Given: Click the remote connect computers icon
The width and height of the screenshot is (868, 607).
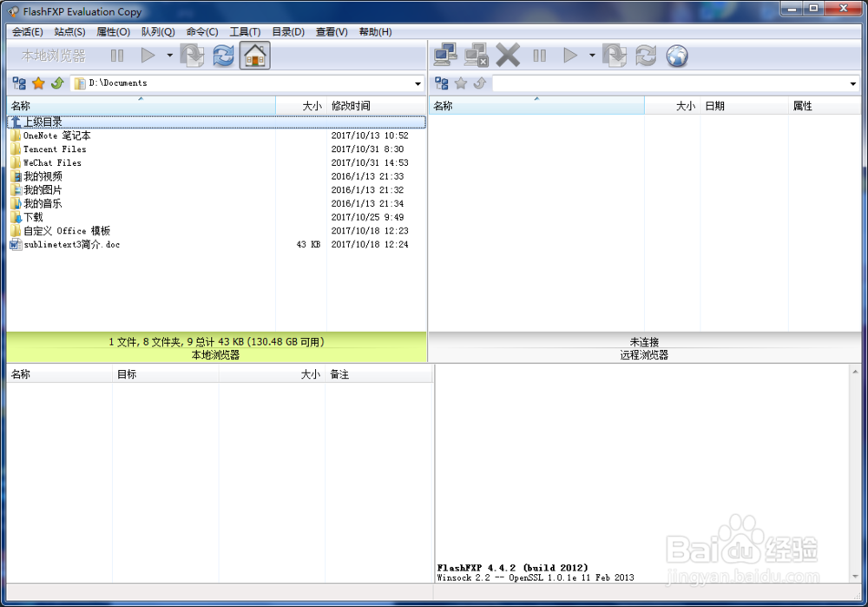Looking at the screenshot, I should [445, 56].
